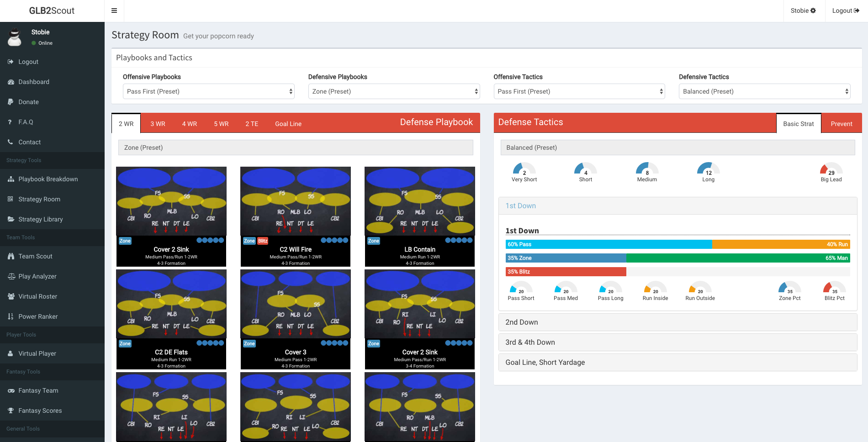Click the Logout button in header

click(846, 11)
